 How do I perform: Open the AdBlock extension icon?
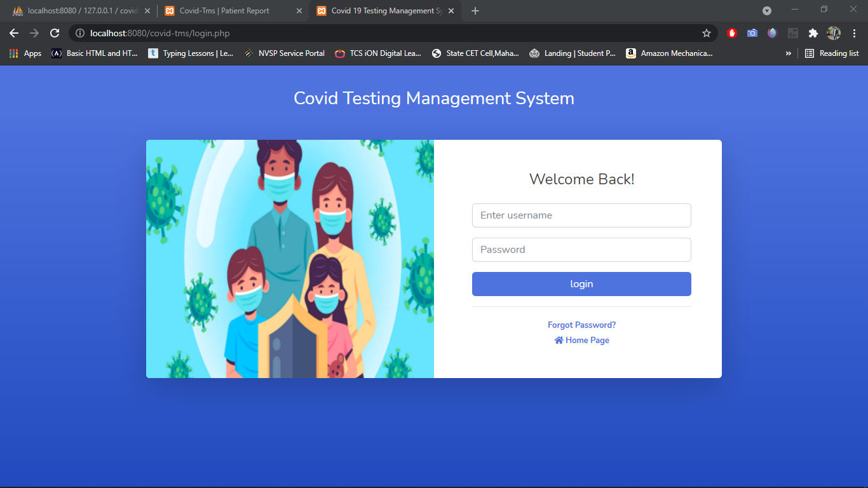pos(731,32)
